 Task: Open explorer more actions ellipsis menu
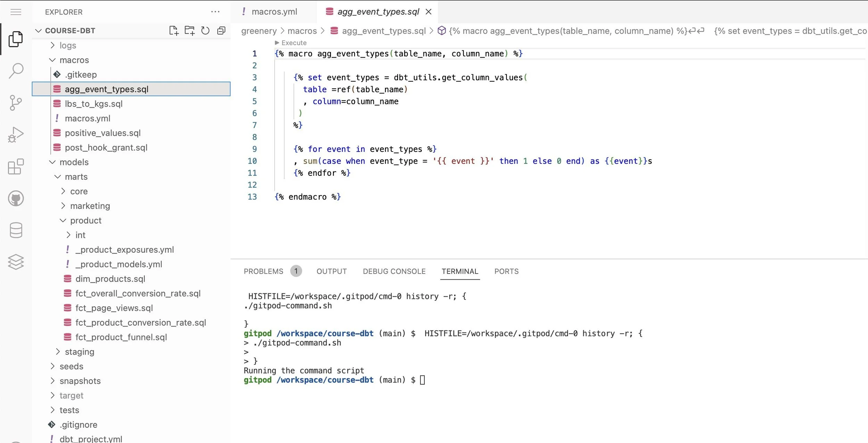(x=215, y=12)
